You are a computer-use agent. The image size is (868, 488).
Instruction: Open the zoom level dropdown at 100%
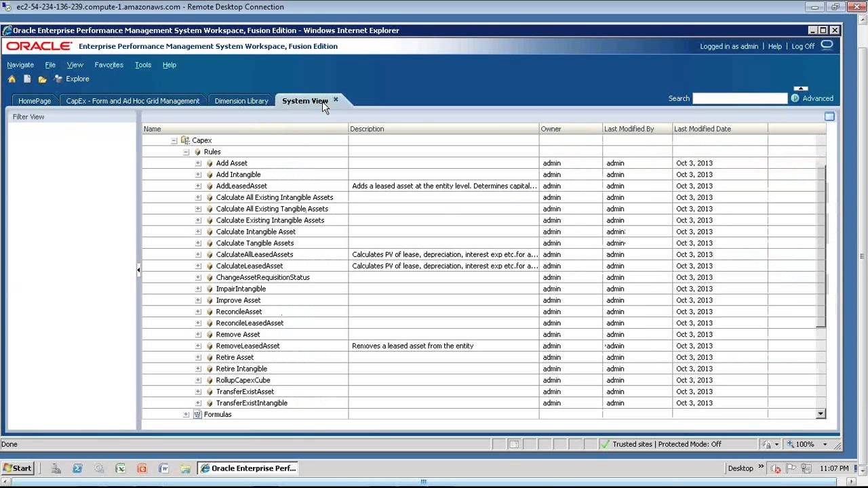point(825,445)
